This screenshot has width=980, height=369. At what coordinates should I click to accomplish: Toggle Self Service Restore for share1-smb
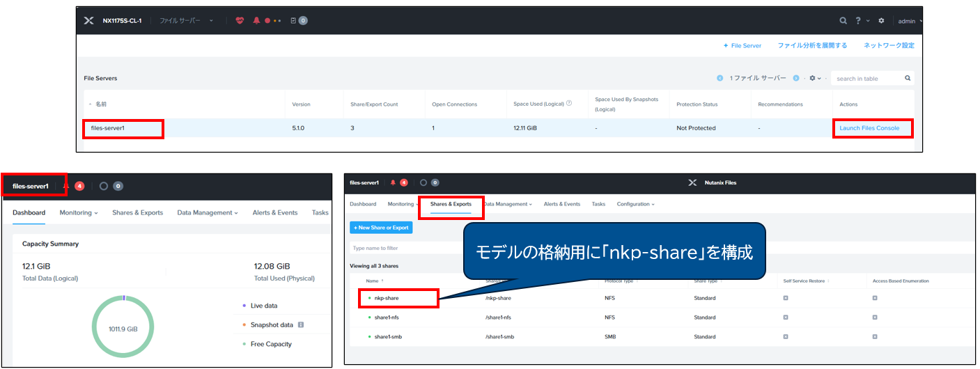[786, 337]
